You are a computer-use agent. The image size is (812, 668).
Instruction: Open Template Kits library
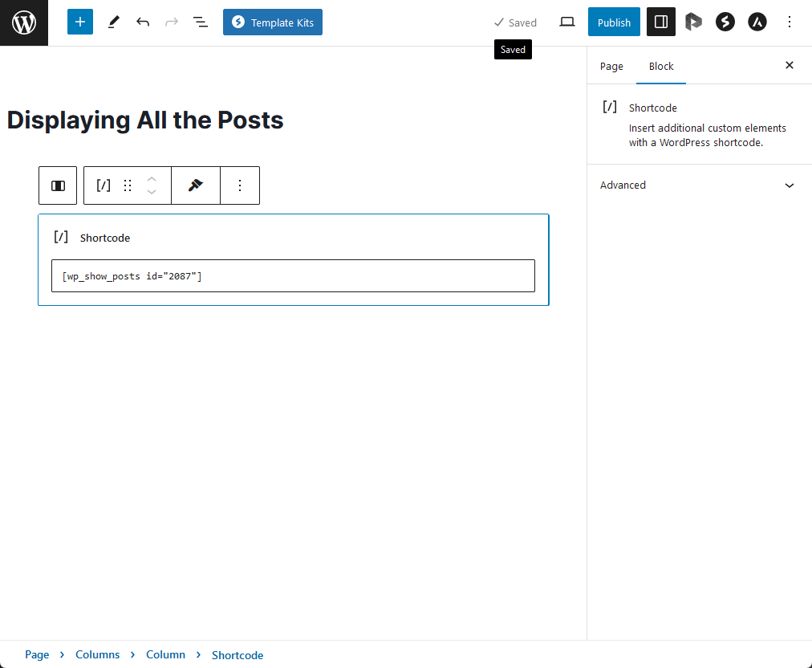click(x=273, y=22)
